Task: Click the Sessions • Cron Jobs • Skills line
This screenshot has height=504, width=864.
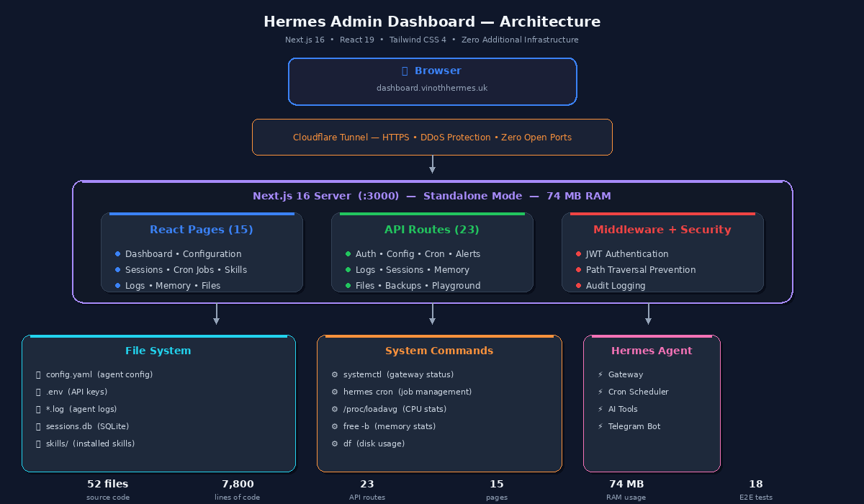Action: click(186, 270)
